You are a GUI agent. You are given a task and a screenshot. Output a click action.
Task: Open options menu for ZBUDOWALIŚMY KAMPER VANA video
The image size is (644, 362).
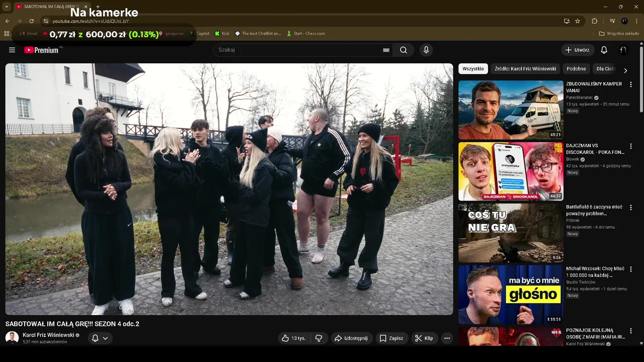tap(630, 84)
